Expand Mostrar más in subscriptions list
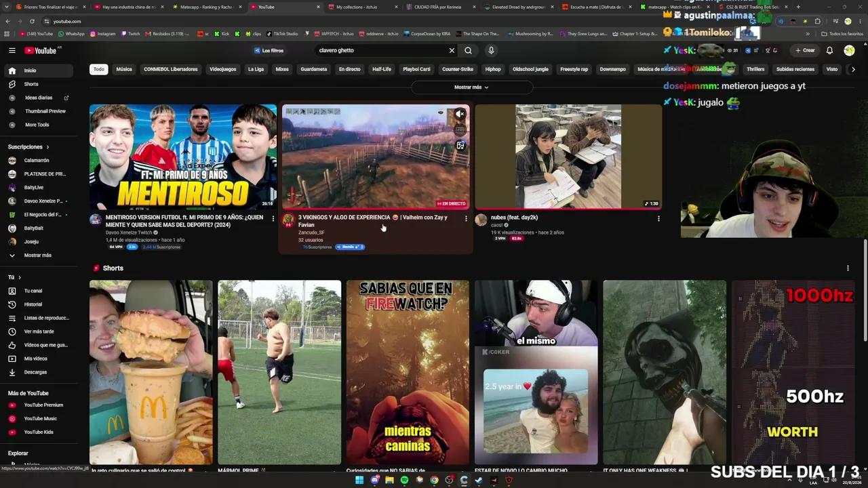868x488 pixels. [x=38, y=256]
